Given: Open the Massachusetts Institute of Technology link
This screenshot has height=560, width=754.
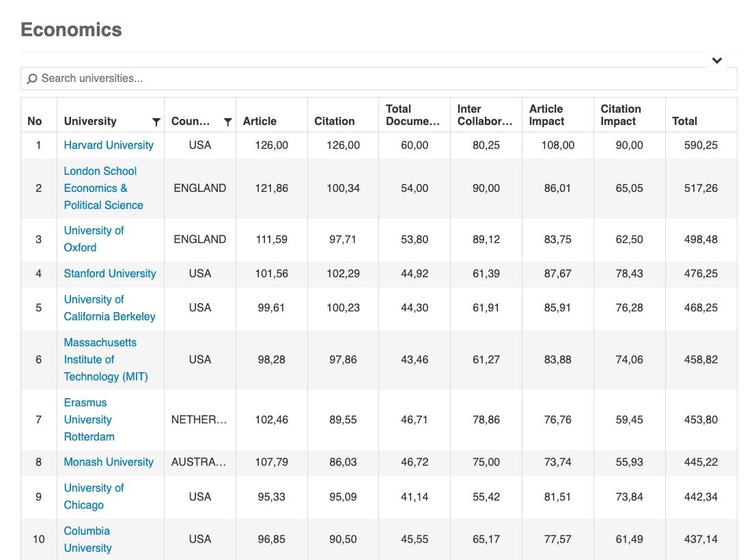Looking at the screenshot, I should 105,359.
